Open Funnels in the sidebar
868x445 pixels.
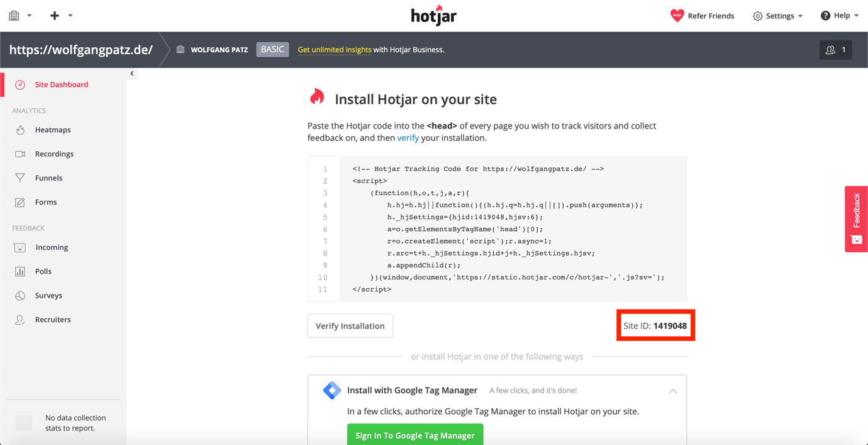click(x=48, y=178)
